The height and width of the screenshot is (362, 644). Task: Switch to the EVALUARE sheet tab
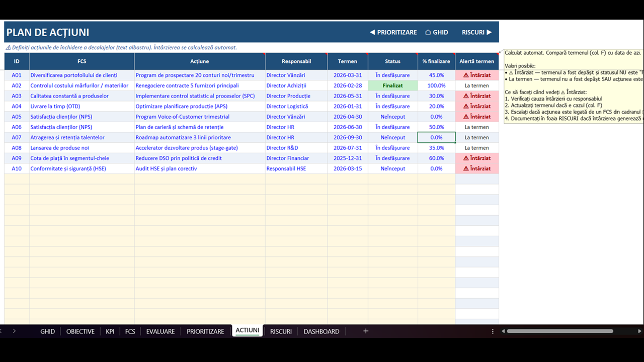tap(160, 331)
